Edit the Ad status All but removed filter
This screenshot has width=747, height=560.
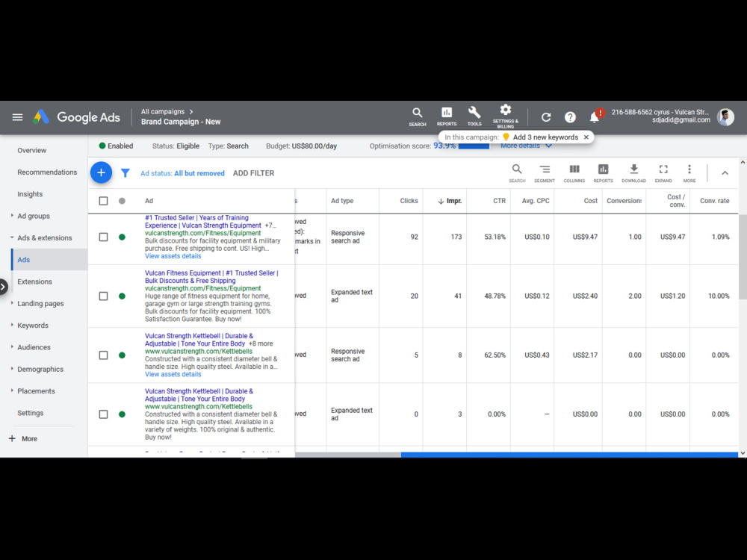[x=182, y=173]
